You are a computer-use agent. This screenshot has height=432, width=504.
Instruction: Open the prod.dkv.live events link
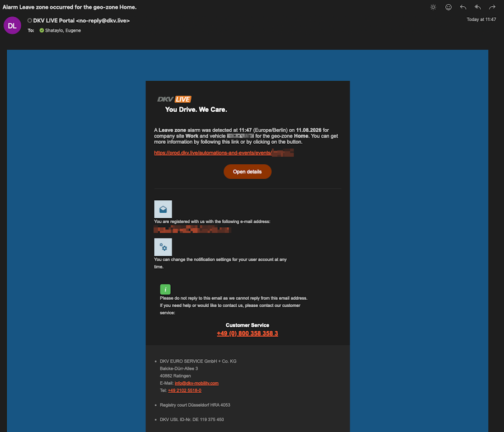223,153
